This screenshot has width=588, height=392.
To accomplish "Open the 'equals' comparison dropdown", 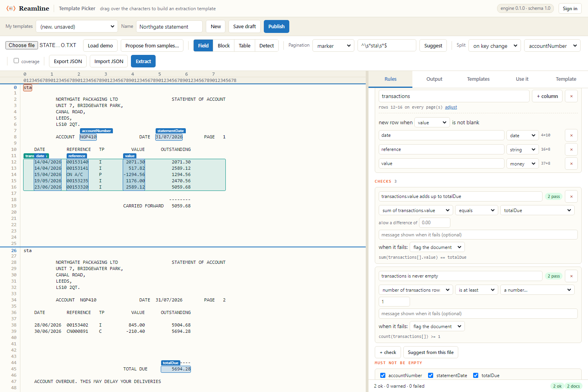I will point(477,210).
